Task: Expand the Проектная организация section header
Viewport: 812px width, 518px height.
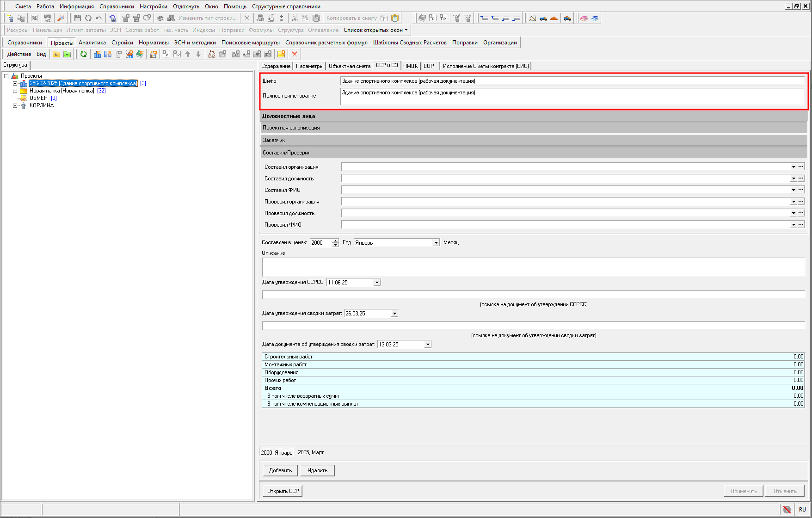Action: (534, 128)
